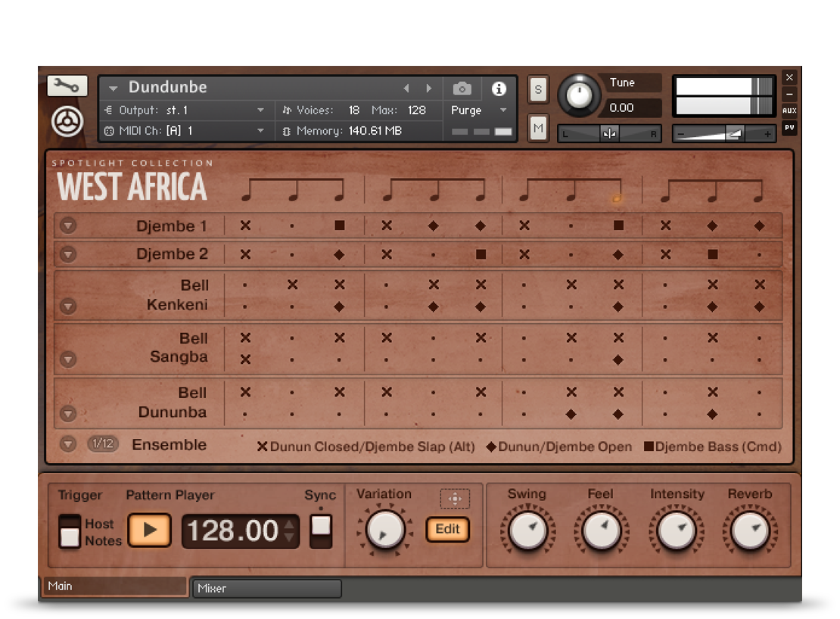Click the Variation randomize dice icon
Image resolution: width=840 pixels, height=619 pixels.
(455, 499)
